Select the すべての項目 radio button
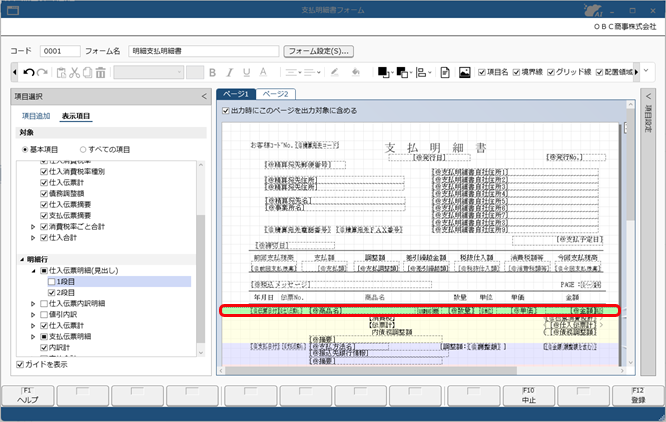This screenshot has width=666, height=422. (x=83, y=149)
